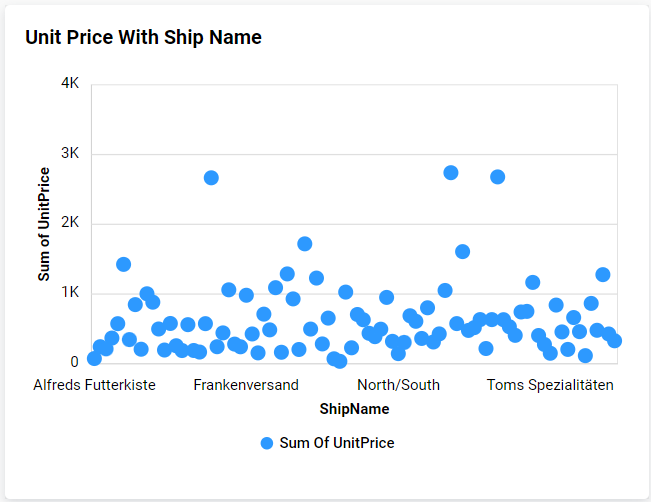
Task: Click the leftmost data point in the chart
Action: pyautogui.click(x=94, y=358)
